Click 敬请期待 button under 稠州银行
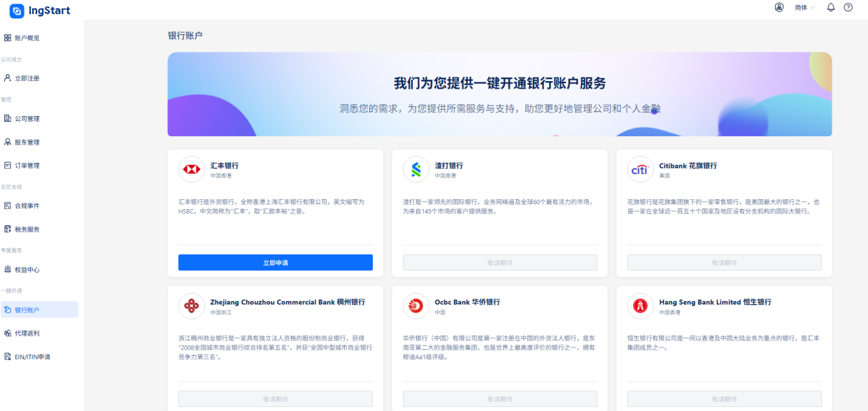 coord(276,399)
